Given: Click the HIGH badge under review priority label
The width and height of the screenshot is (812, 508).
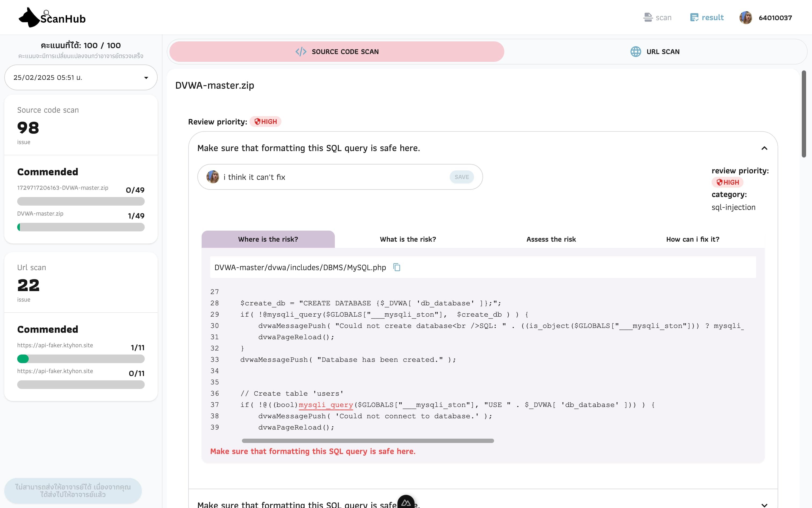Looking at the screenshot, I should 727,183.
